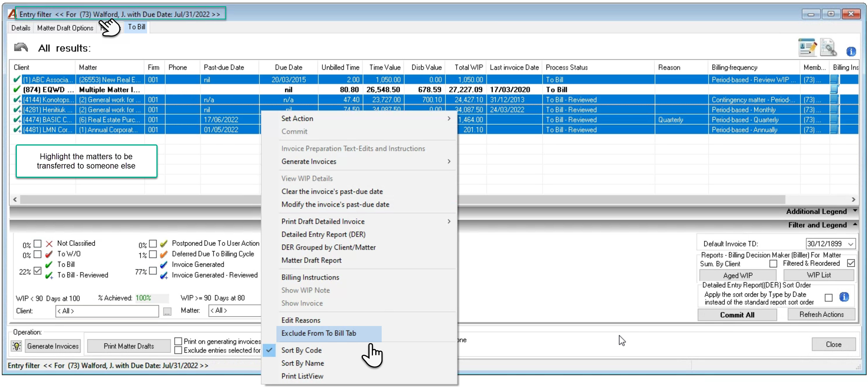The height and width of the screenshot is (387, 868).
Task: Click the Client browse ellipsis button
Action: pyautogui.click(x=167, y=311)
